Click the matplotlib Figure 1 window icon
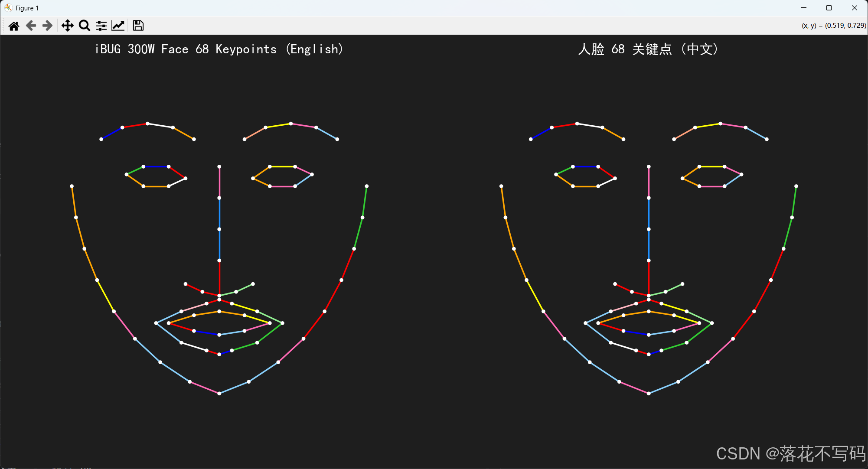This screenshot has height=469, width=868. [8, 8]
